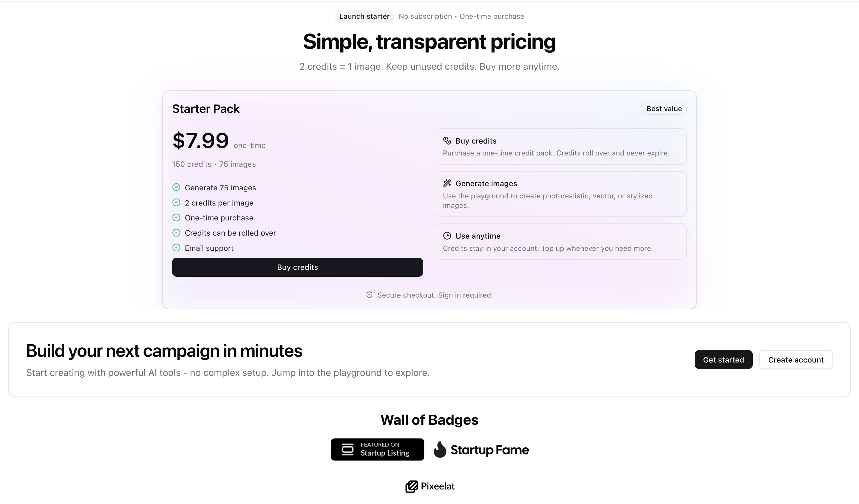Click the checkmark beside Credits can be rolled over
Image resolution: width=859 pixels, height=504 pixels.
[176, 233]
